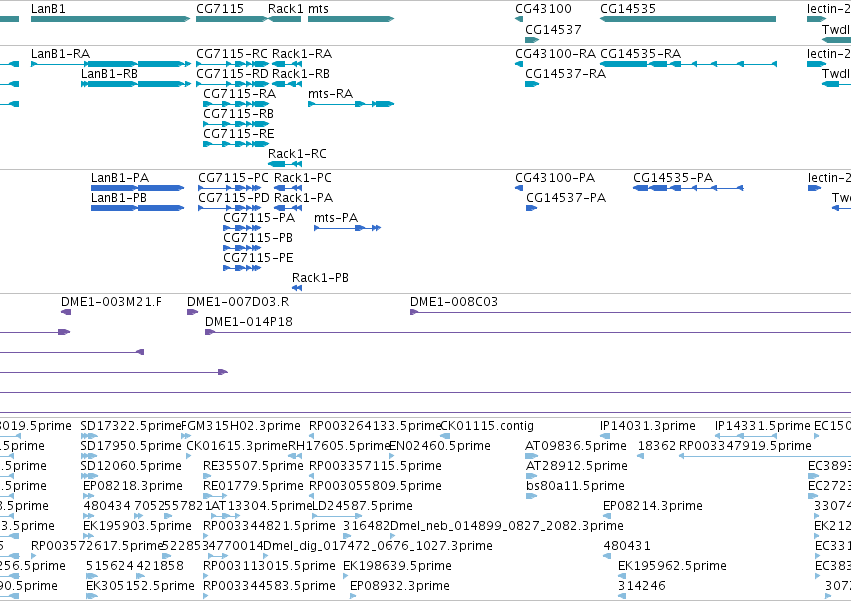Click the mts gene bar
Viewport: 851px width, 601px height.
click(x=351, y=19)
